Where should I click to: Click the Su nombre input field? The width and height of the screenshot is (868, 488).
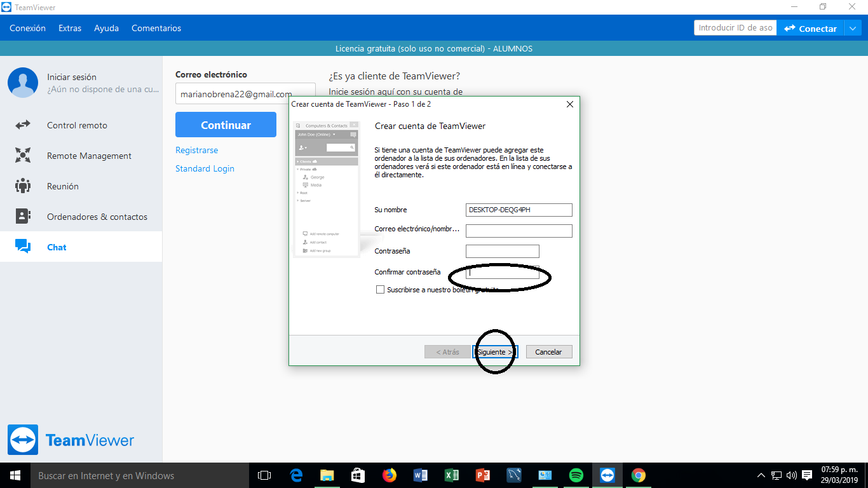[519, 210]
